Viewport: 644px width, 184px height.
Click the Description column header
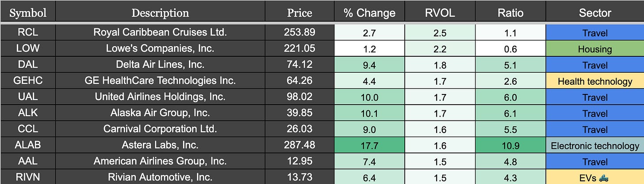[160, 13]
